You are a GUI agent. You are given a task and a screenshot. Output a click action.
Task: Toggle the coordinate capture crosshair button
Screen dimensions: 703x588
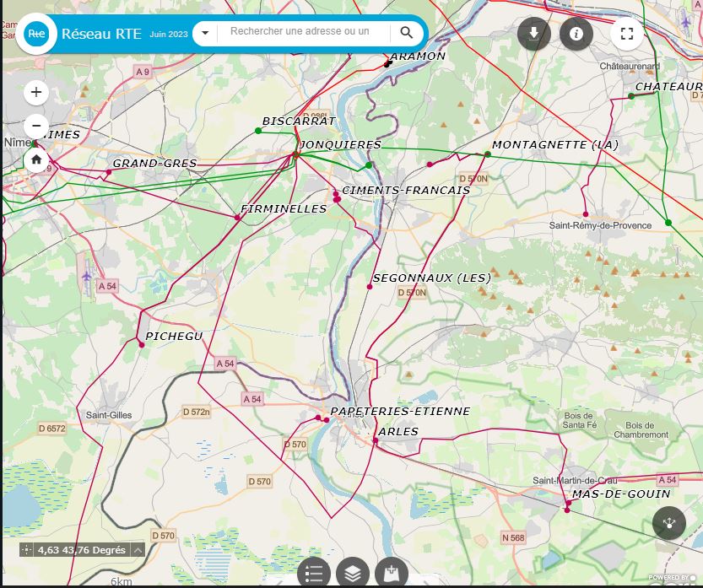point(27,550)
